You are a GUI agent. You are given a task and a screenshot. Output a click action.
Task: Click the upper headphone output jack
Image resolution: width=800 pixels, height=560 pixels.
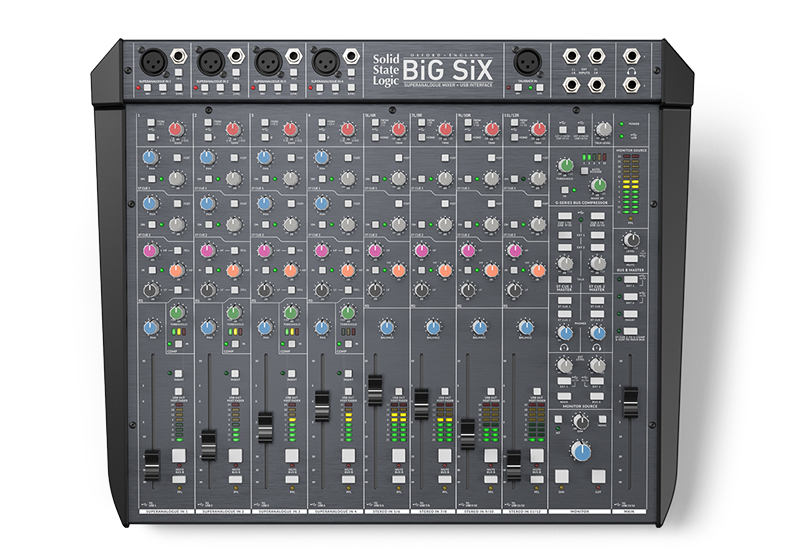(632, 56)
